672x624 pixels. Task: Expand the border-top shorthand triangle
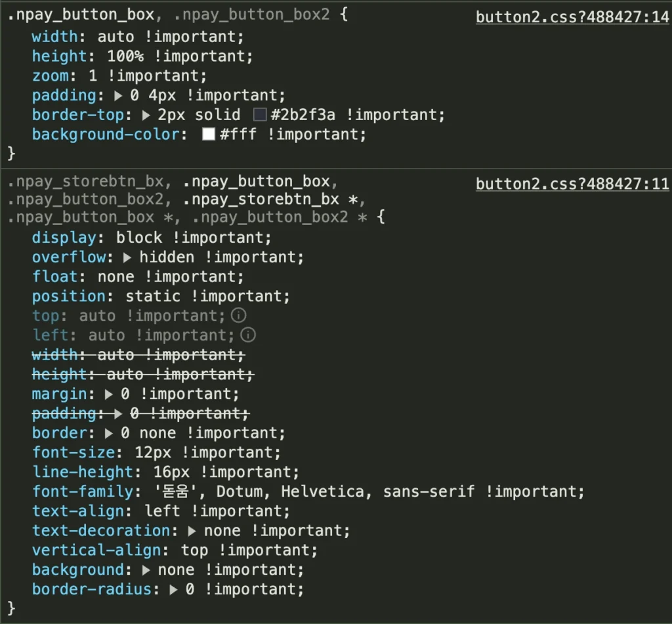click(x=146, y=115)
